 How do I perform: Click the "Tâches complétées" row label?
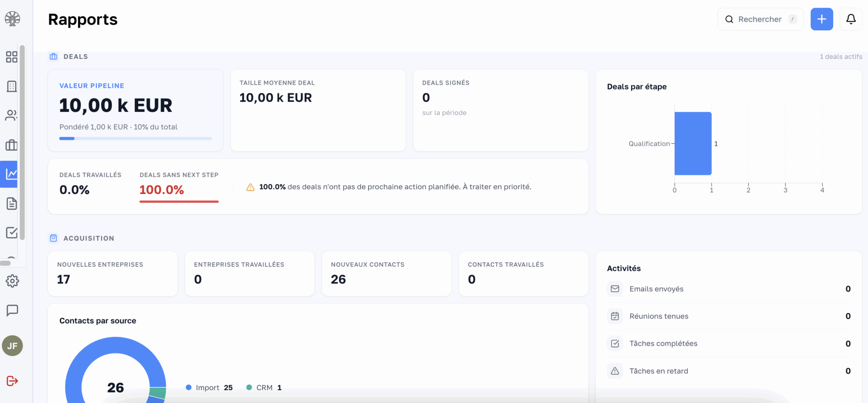[663, 344]
